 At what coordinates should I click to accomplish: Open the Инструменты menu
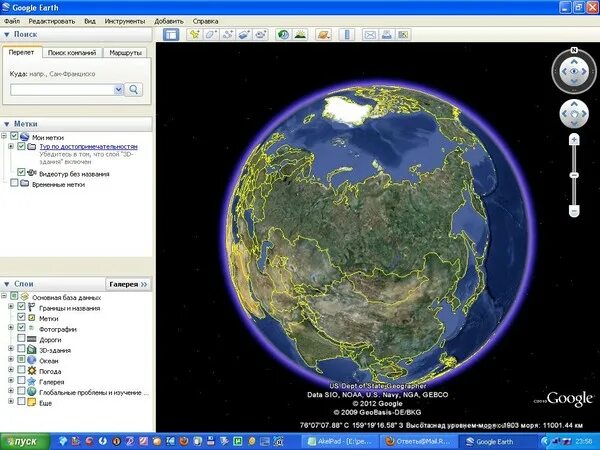click(125, 21)
